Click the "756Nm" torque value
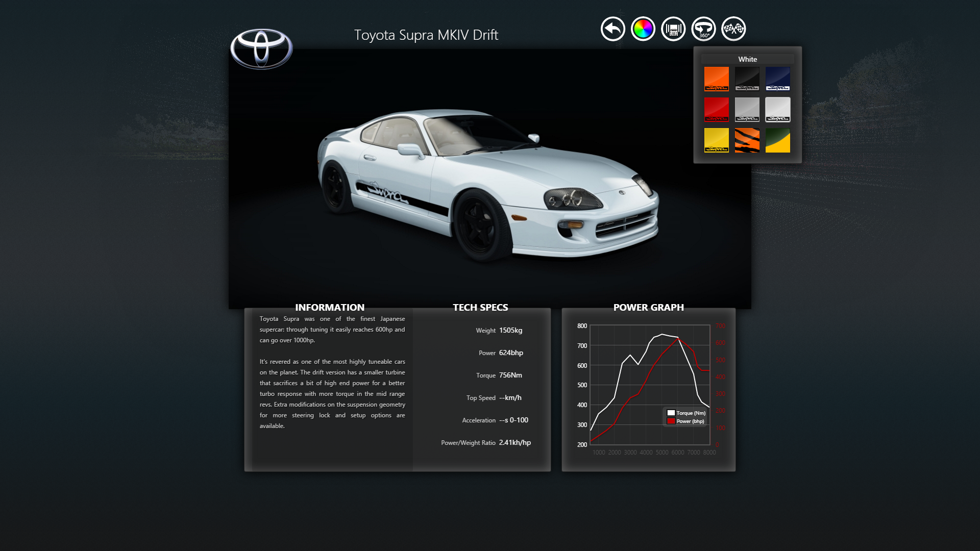Image resolution: width=980 pixels, height=551 pixels. pos(510,375)
